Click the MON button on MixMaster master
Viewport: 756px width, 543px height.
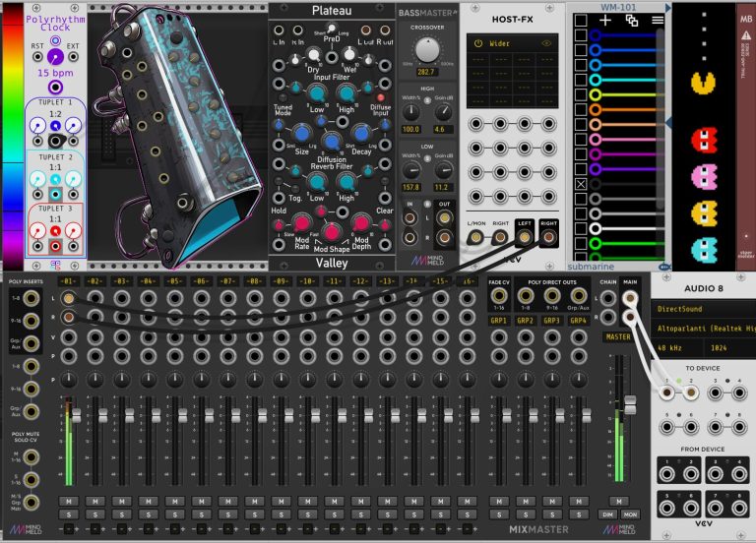coord(630,514)
